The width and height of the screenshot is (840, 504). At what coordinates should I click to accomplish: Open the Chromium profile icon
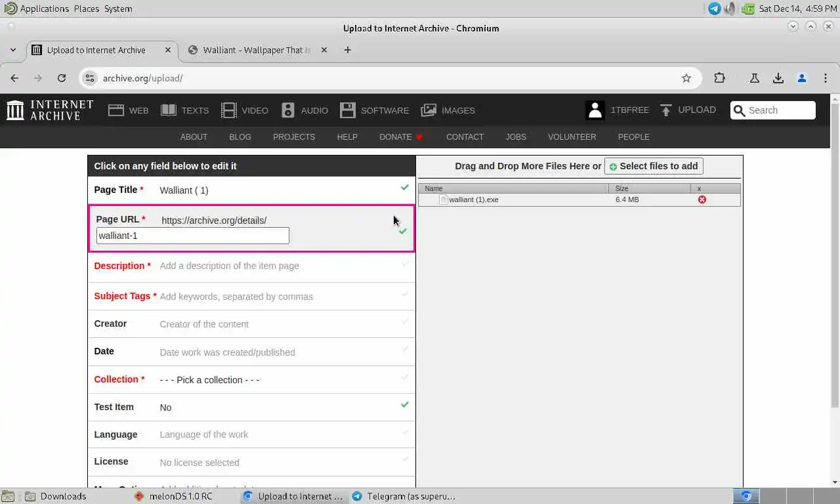(802, 78)
